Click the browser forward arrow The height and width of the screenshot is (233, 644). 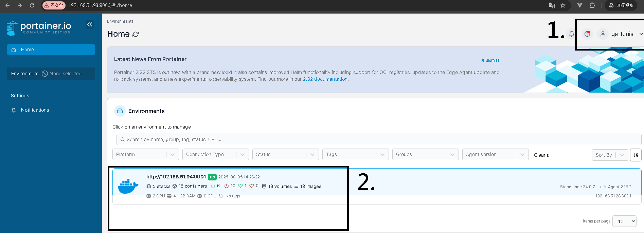pos(20,5)
